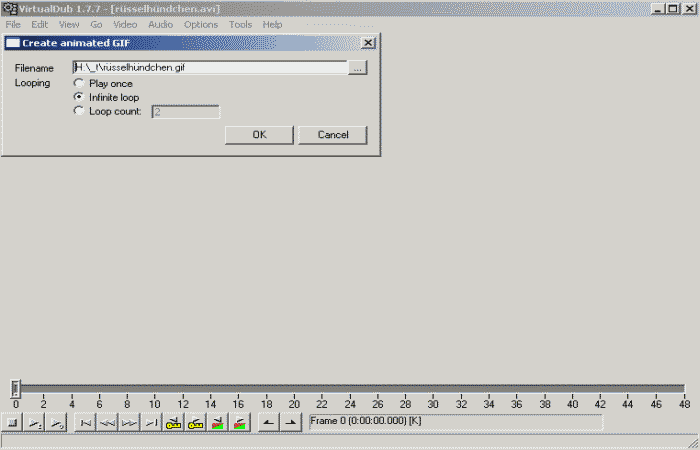Set selection start with mark-in button
Screen dimensions: 700x450
267,424
